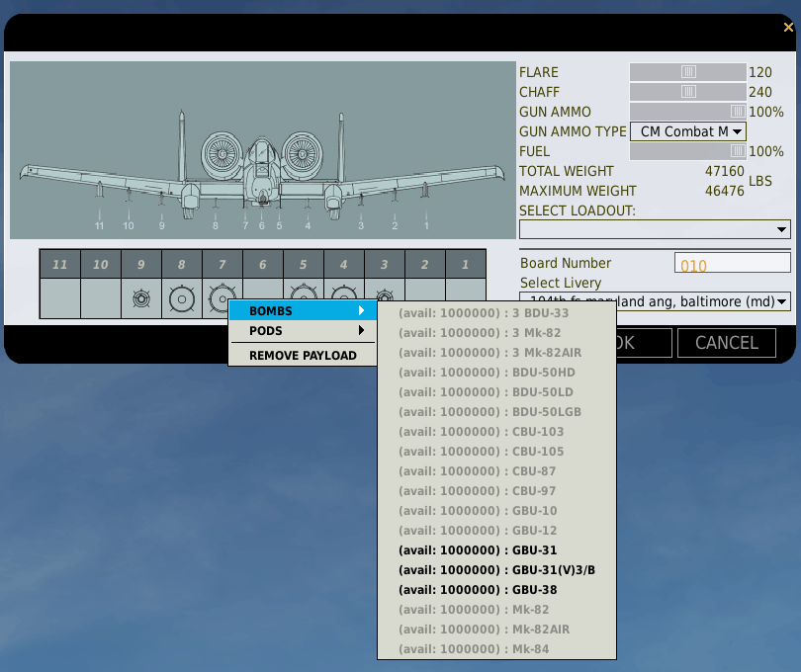Image resolution: width=801 pixels, height=672 pixels.
Task: Click the empty slot under station 11
Action: click(60, 297)
